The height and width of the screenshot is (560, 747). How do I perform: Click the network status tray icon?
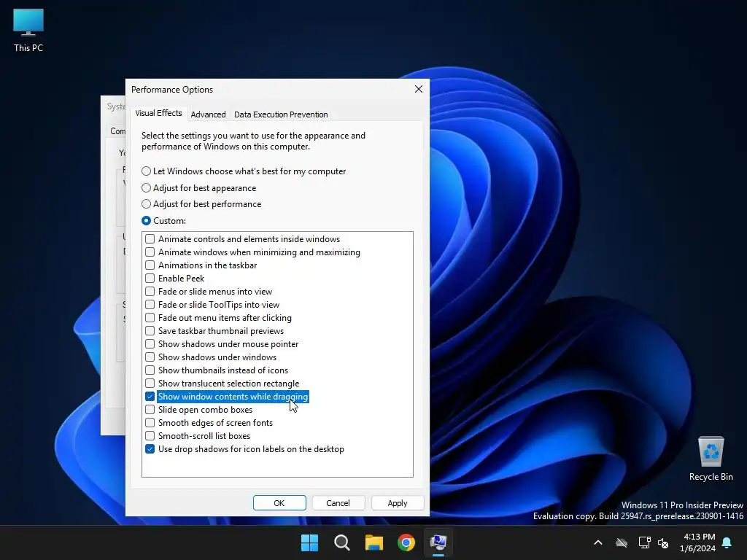[644, 542]
